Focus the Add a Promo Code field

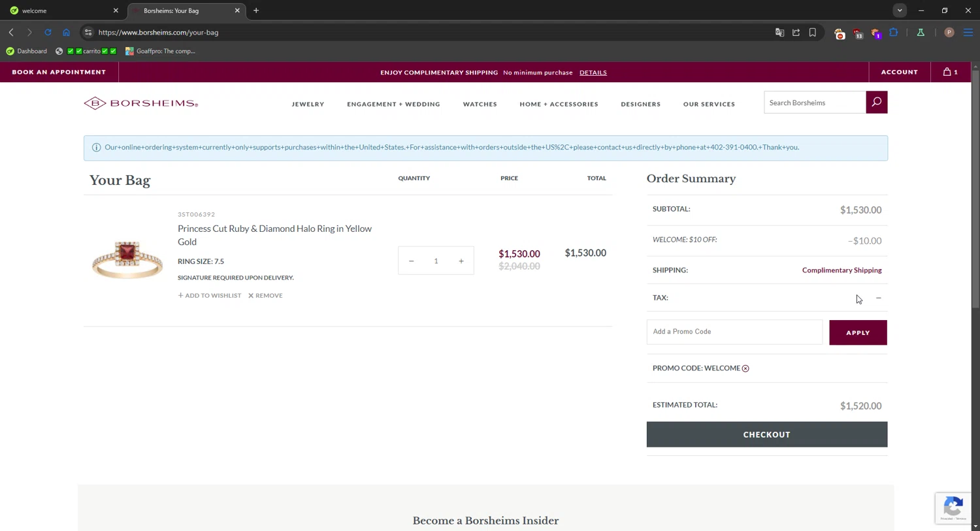(x=734, y=332)
